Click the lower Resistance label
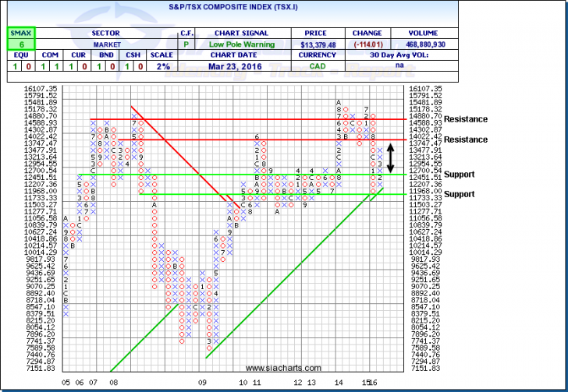 (x=466, y=139)
